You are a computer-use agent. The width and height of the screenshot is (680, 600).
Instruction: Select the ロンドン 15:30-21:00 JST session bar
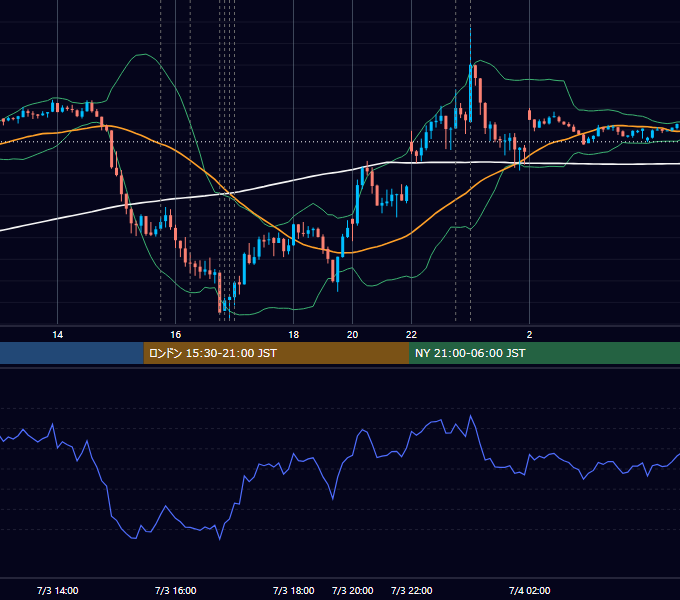(x=276, y=353)
